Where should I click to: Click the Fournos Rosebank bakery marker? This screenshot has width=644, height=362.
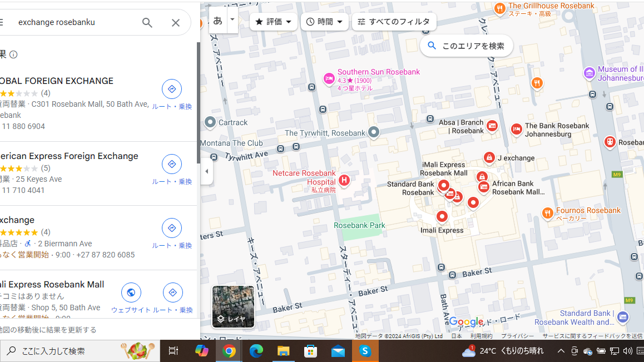(x=548, y=213)
